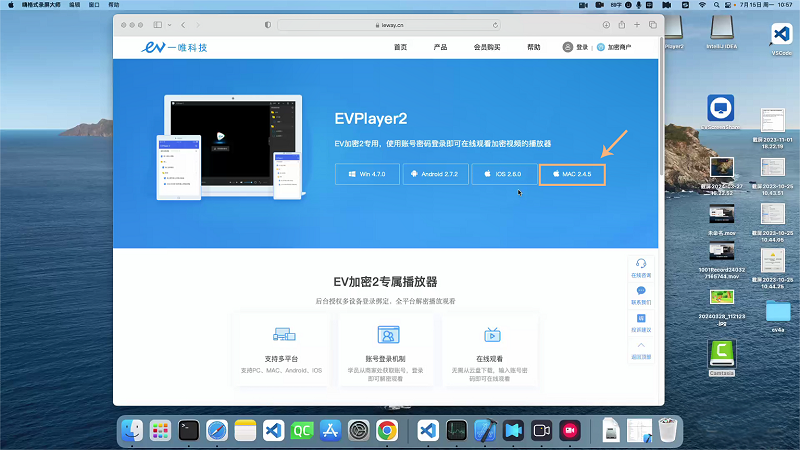The height and width of the screenshot is (450, 800).
Task: Open the 帮助 navigation item
Action: coord(534,47)
